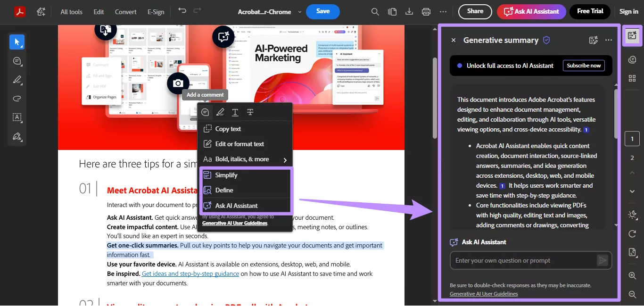Zoom in using the magnifier plus icon
The height and width of the screenshot is (307, 644).
tap(632, 276)
